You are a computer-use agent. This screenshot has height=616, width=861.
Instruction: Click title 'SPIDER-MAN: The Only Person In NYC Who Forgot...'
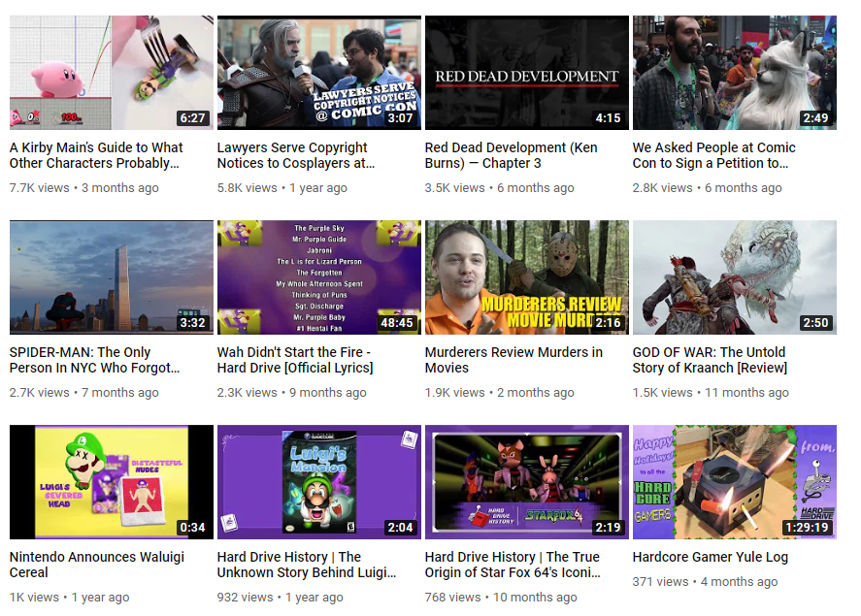(94, 360)
